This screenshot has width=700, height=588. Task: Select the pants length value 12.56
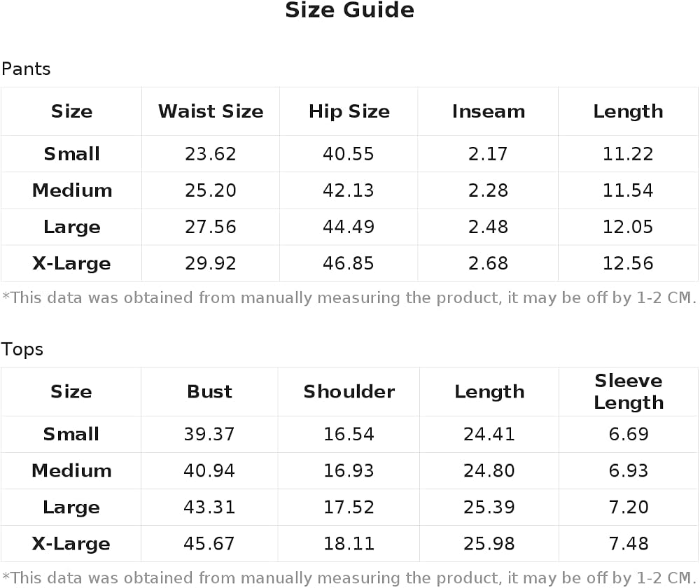(628, 263)
